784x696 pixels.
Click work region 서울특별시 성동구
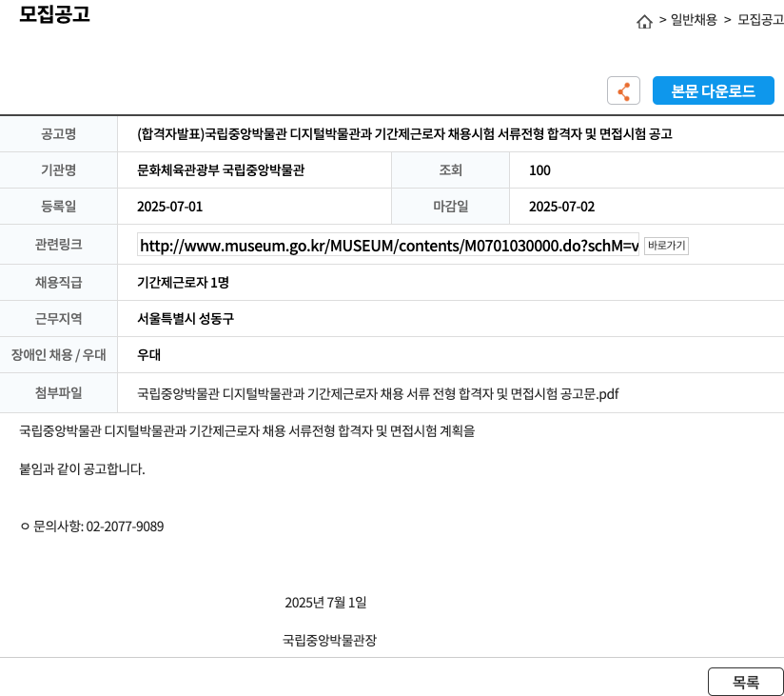pos(186,319)
